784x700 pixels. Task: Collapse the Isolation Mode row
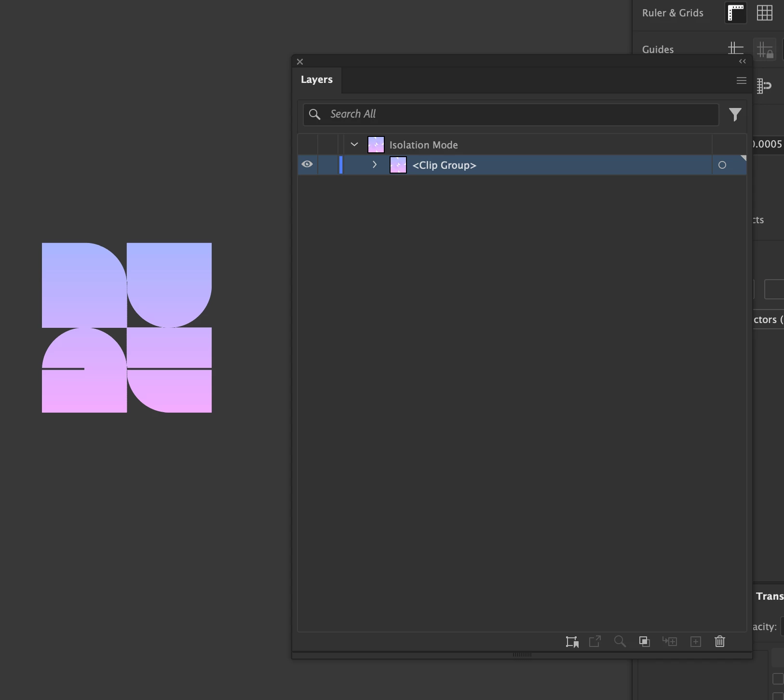(354, 144)
